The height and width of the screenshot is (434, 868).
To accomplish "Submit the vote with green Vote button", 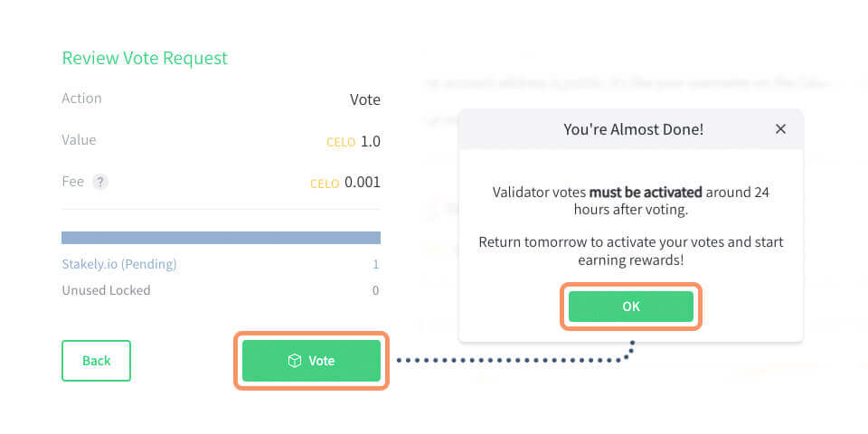I will (x=311, y=361).
